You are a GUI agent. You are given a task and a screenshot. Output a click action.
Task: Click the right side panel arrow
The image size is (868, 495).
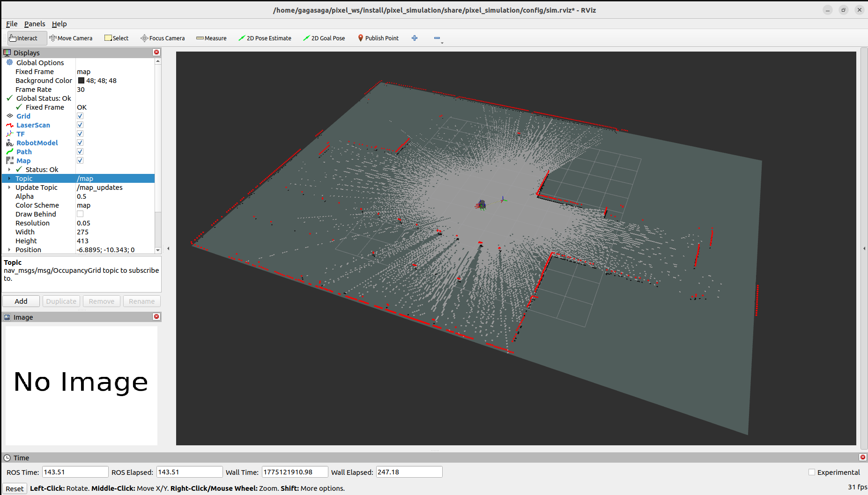(864, 248)
